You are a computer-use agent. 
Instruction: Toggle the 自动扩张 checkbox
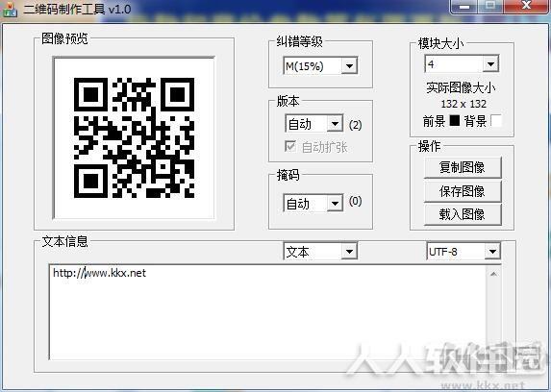(x=290, y=146)
